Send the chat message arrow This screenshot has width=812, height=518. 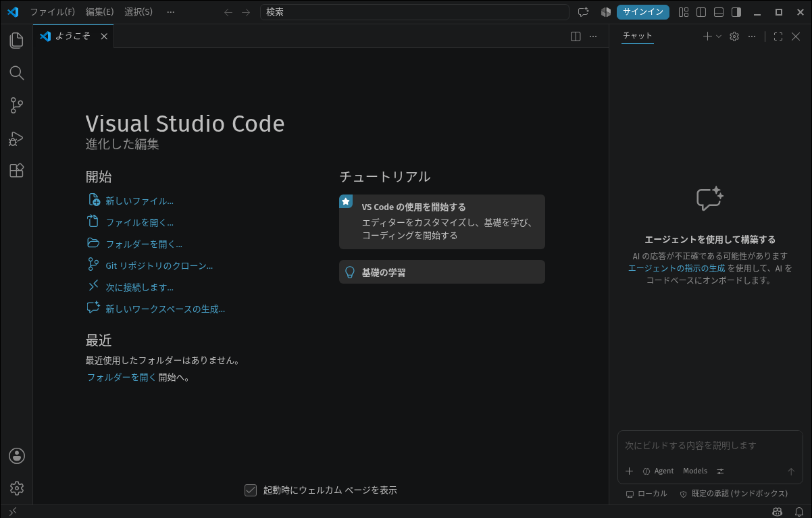[x=791, y=471]
